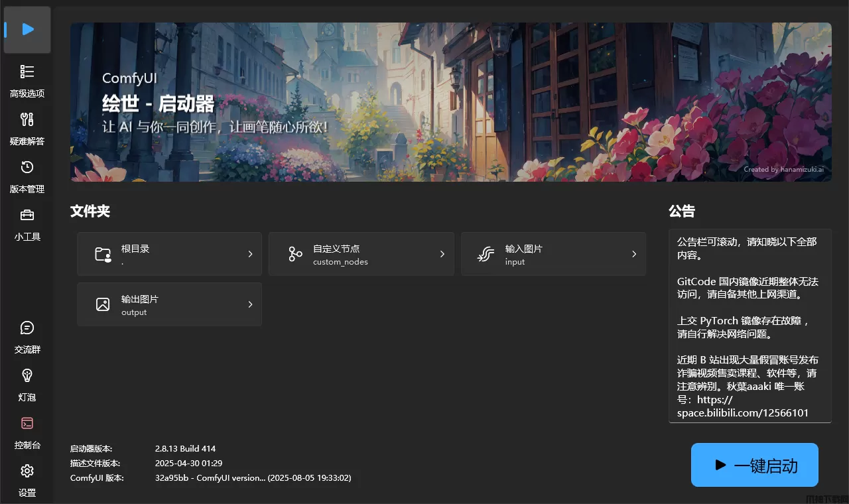
Task: Select description file date 2025-04-30 01:29
Action: click(188, 463)
